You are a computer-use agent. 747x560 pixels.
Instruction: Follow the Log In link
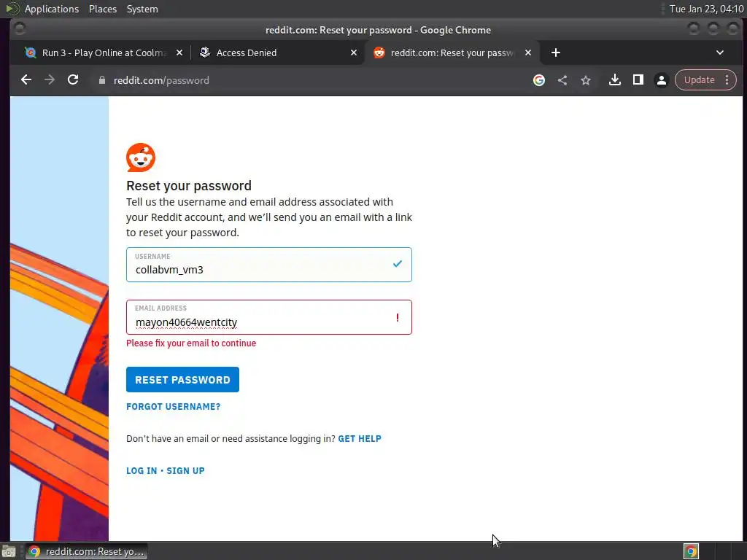[142, 471]
